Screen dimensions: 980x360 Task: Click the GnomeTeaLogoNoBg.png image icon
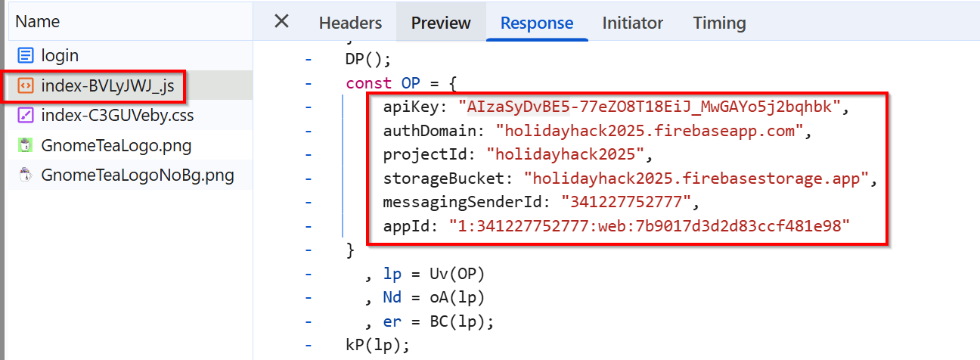pos(26,176)
